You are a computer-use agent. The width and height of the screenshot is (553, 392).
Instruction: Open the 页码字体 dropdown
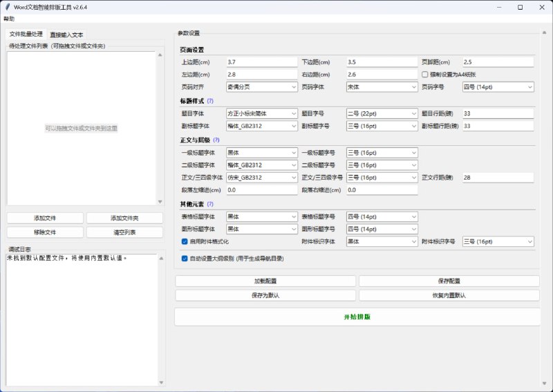(x=382, y=87)
